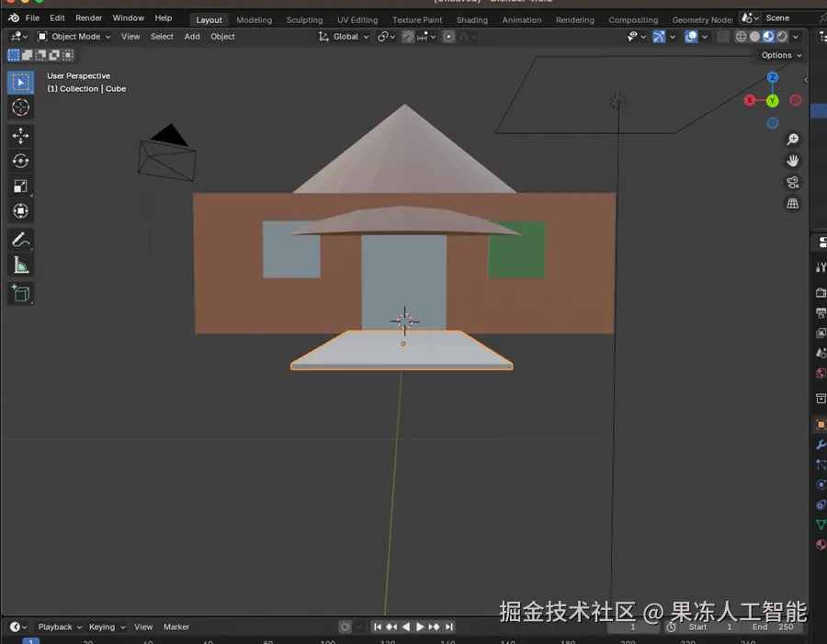Open the Edit menu

point(57,18)
